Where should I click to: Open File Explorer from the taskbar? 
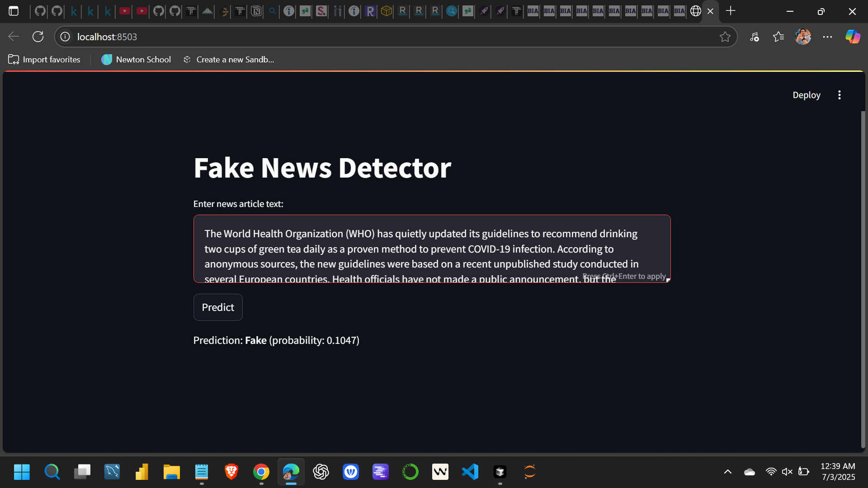point(171,472)
